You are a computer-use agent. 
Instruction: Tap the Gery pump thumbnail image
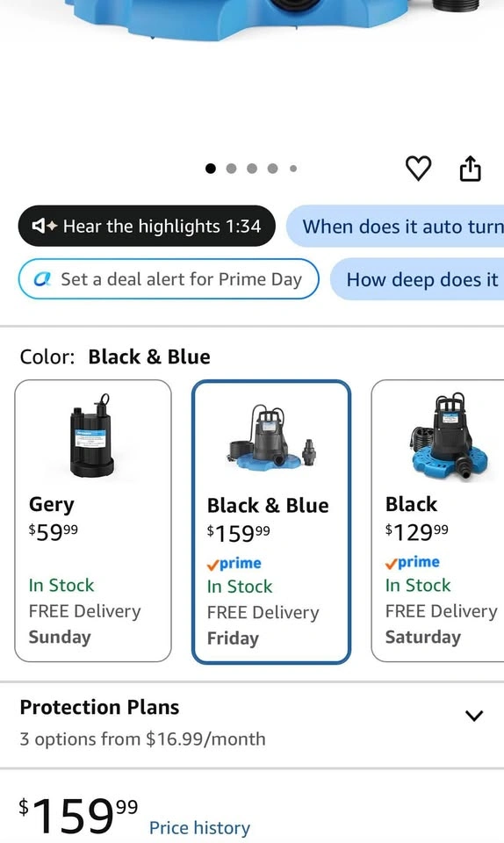pyautogui.click(x=92, y=436)
